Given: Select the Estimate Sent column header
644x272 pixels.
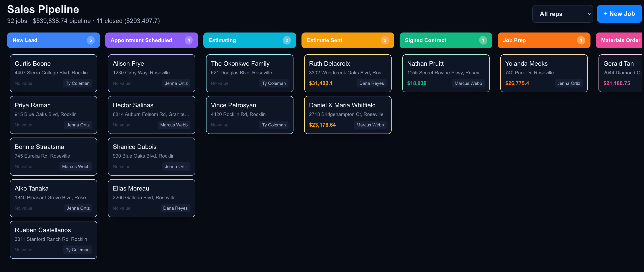Looking at the screenshot, I should pyautogui.click(x=348, y=40).
